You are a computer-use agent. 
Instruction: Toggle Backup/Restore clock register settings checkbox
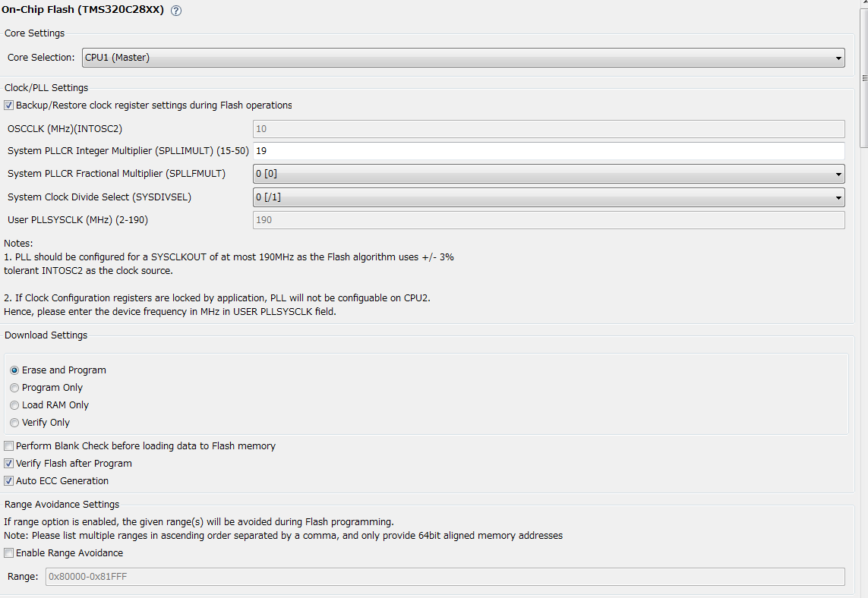pos(9,105)
